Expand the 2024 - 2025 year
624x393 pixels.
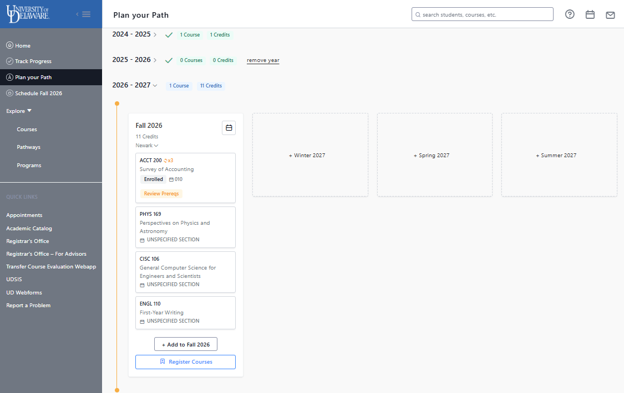pos(155,35)
